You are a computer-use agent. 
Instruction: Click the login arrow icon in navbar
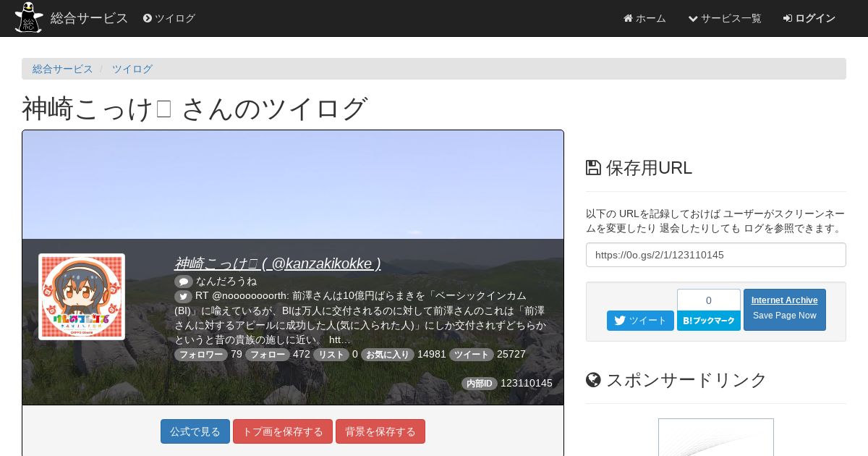(788, 18)
